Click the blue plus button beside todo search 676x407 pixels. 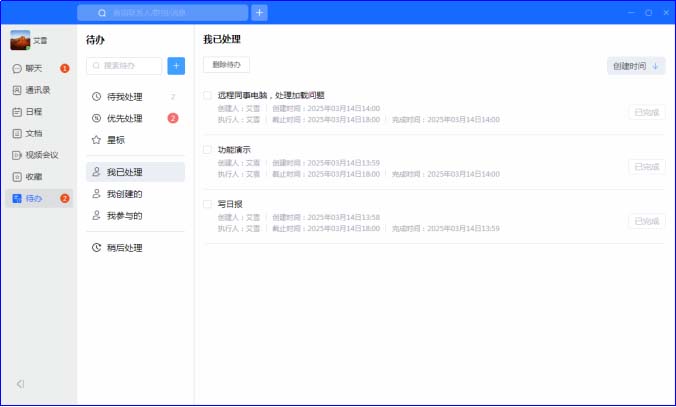click(x=176, y=66)
